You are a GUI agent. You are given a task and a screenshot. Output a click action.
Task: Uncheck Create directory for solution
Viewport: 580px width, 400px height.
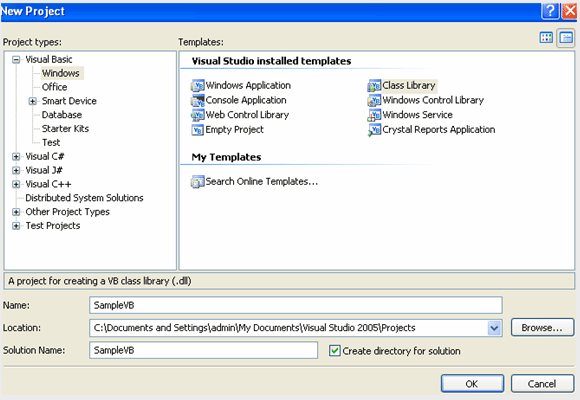tap(334, 350)
